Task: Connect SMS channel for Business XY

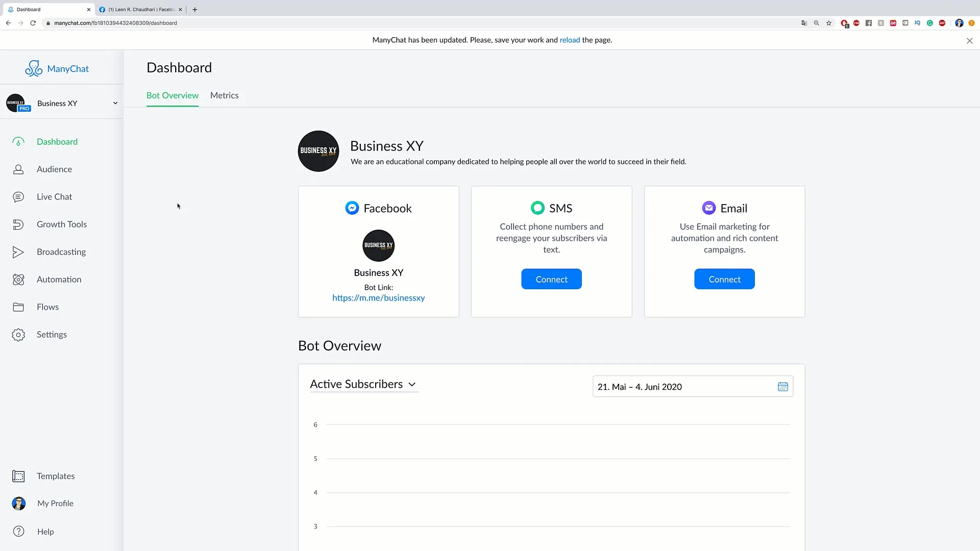Action: [x=551, y=279]
